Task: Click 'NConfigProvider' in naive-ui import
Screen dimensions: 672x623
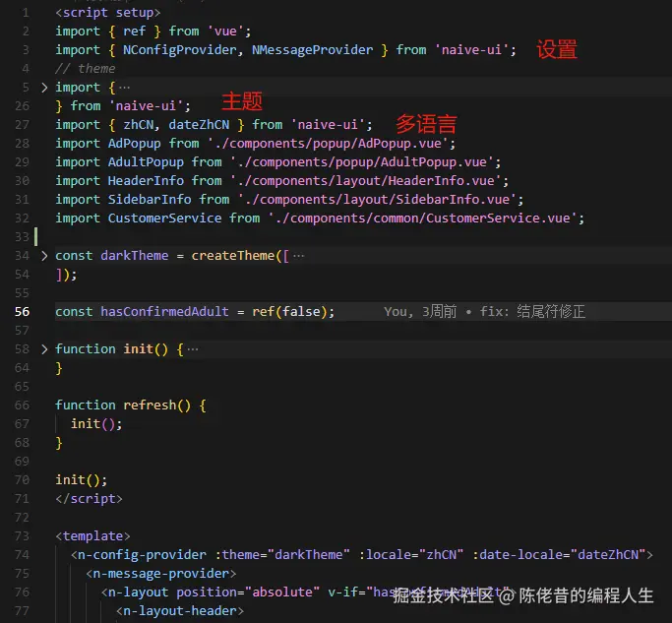Action: click(180, 50)
